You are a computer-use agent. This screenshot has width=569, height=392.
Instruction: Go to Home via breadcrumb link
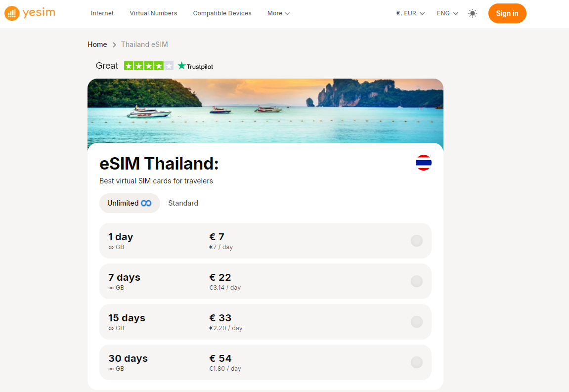point(97,44)
